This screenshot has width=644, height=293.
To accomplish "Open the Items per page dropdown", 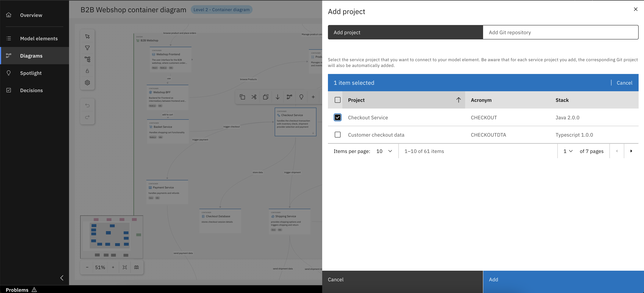I will pos(384,151).
